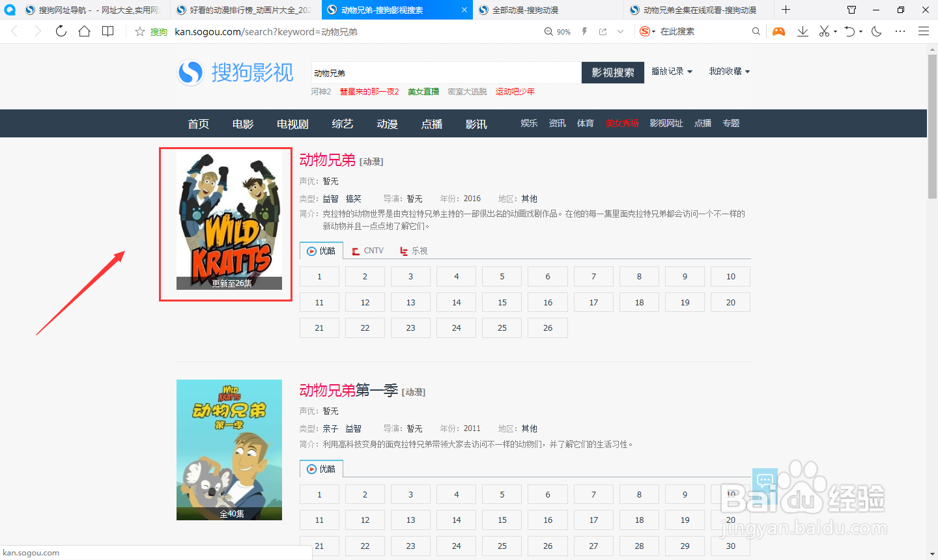
Task: Open Sogou search engine selector
Action: point(647,31)
